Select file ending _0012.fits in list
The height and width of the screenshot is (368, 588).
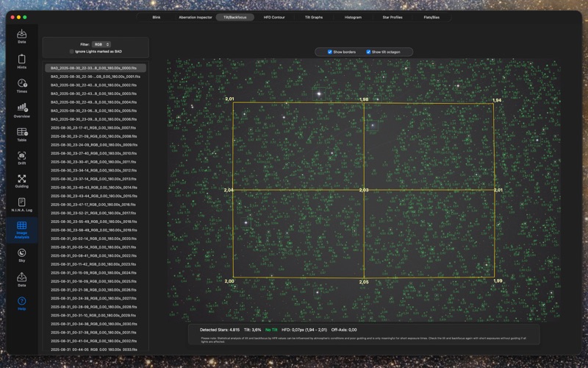click(96, 171)
